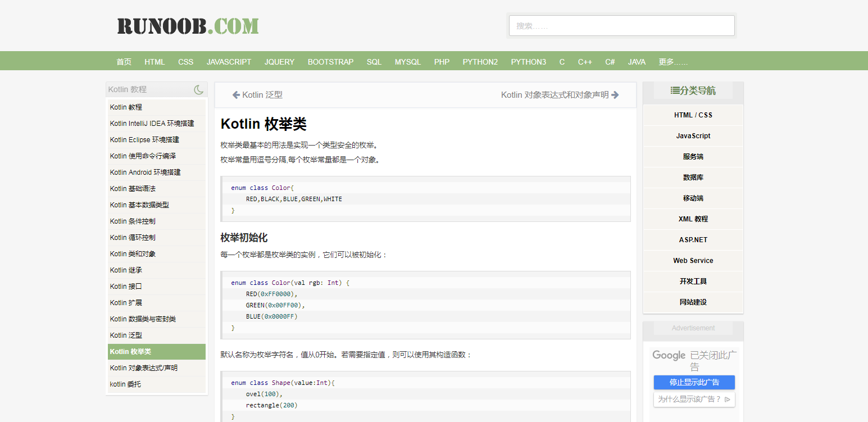Screen dimensions: 868x422
Task: Click the list icon beside 分类导航
Action: 675,90
